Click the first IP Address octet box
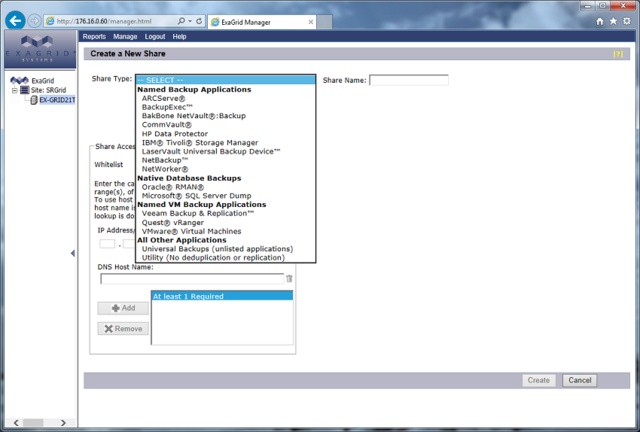 (107, 244)
